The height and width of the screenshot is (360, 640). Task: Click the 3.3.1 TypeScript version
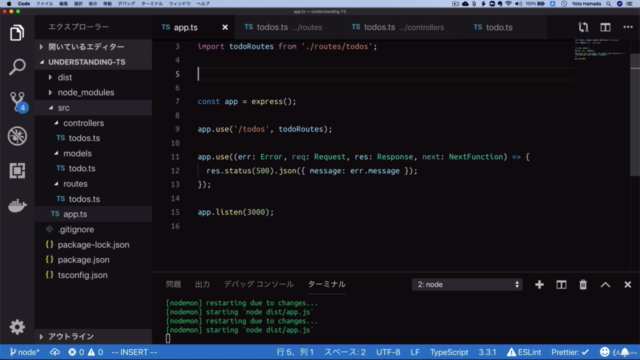click(x=487, y=352)
